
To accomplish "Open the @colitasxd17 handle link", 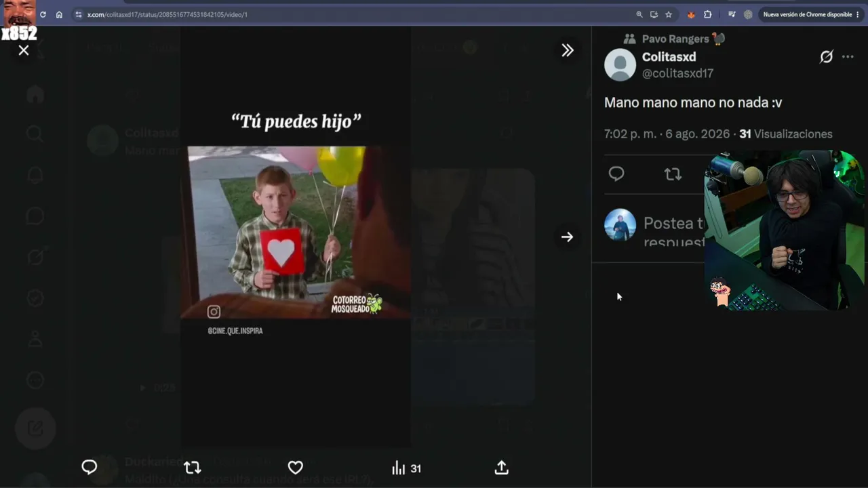I will point(677,73).
